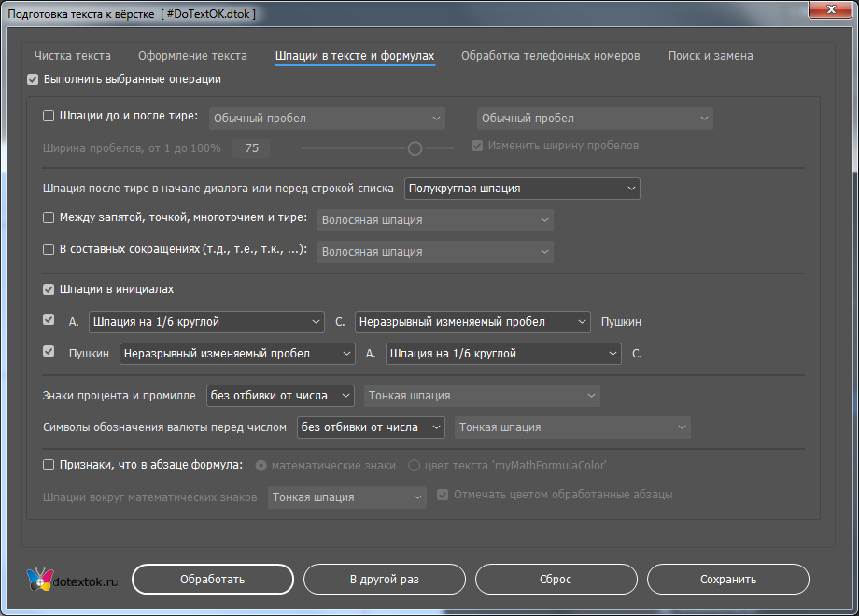
Task: Toggle 'Выполнить выбранные операции' checkbox
Action: pyautogui.click(x=33, y=79)
